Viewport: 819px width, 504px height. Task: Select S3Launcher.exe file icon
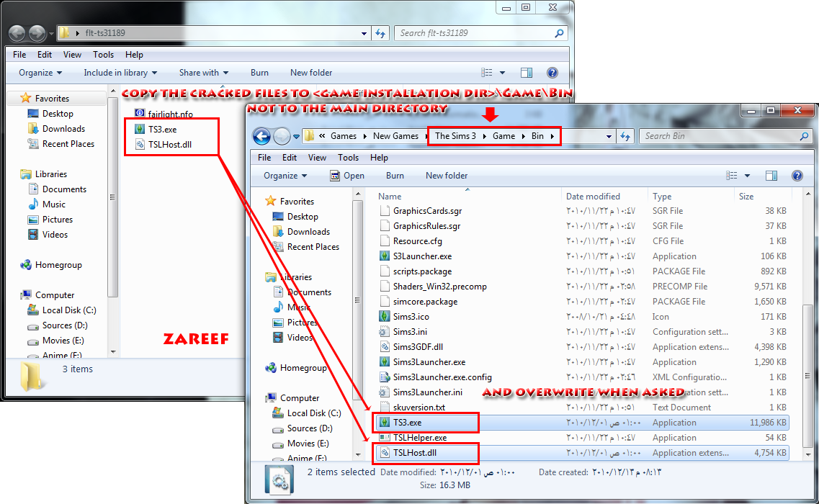point(385,256)
